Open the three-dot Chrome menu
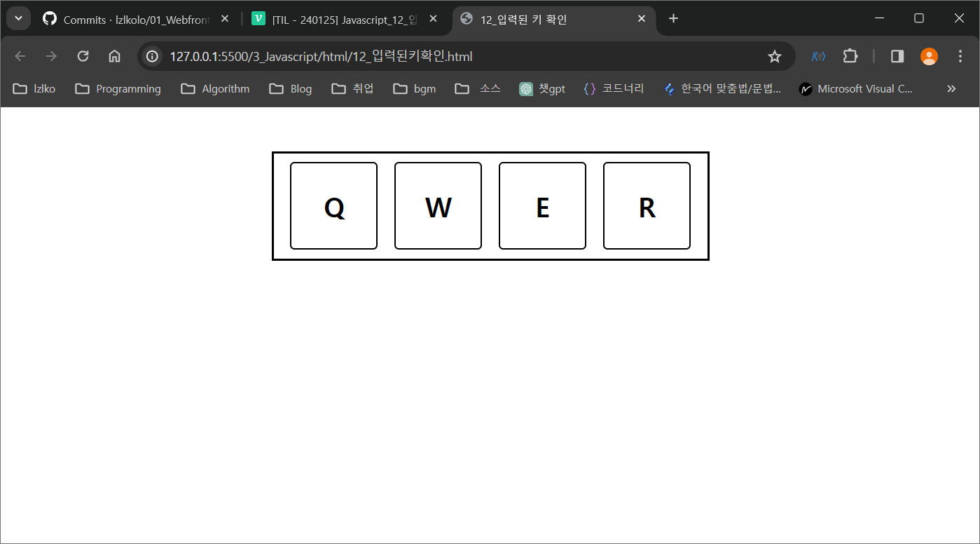This screenshot has height=544, width=980. [960, 56]
